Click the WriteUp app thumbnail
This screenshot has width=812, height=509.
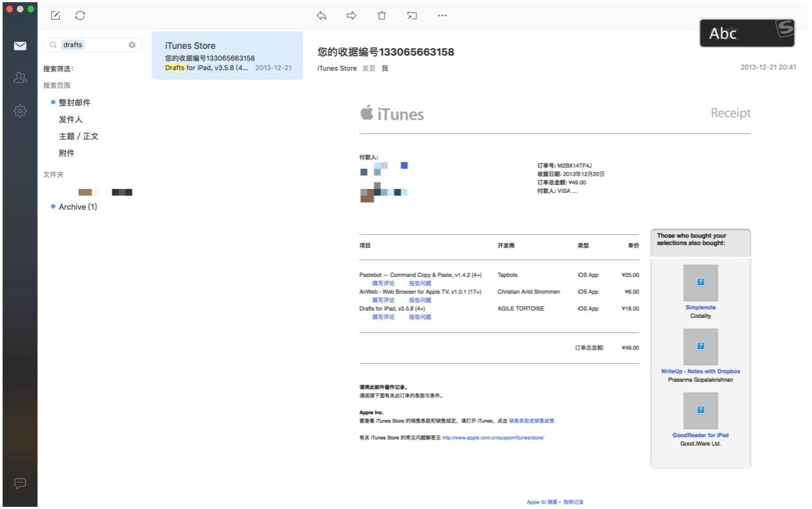701,347
